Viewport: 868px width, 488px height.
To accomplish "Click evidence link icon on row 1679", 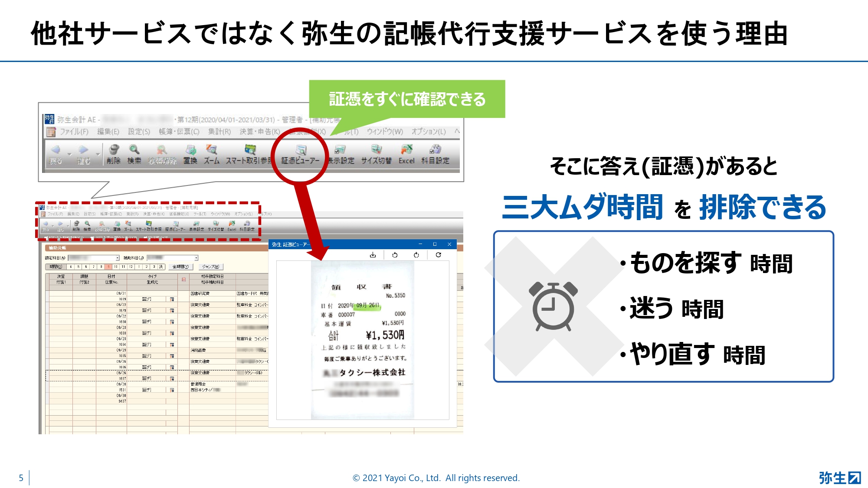I will [x=172, y=310].
